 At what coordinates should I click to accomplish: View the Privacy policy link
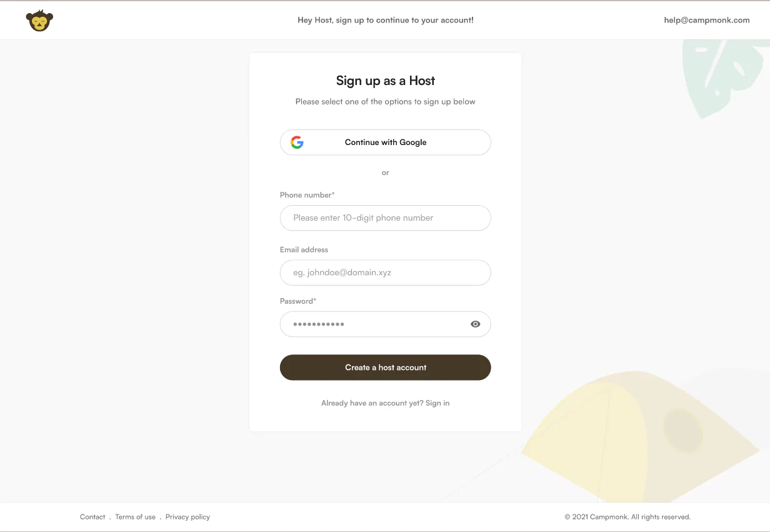[x=187, y=517]
